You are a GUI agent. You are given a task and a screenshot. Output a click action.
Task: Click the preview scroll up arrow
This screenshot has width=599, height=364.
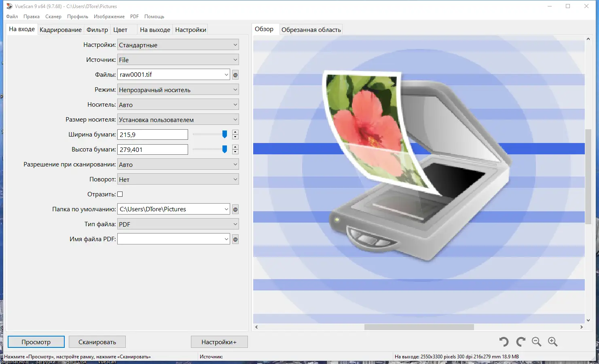(588, 39)
